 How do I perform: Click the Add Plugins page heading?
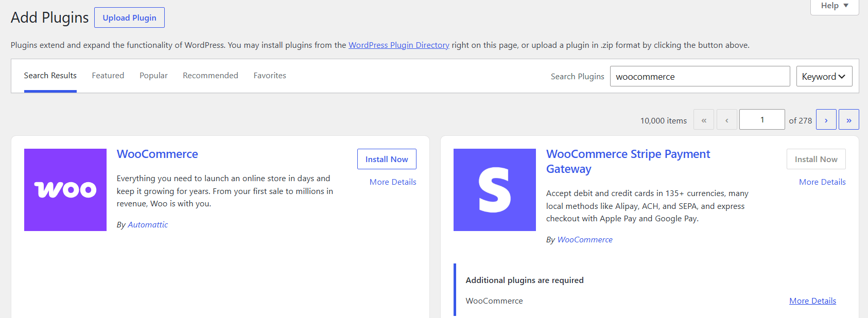click(50, 17)
